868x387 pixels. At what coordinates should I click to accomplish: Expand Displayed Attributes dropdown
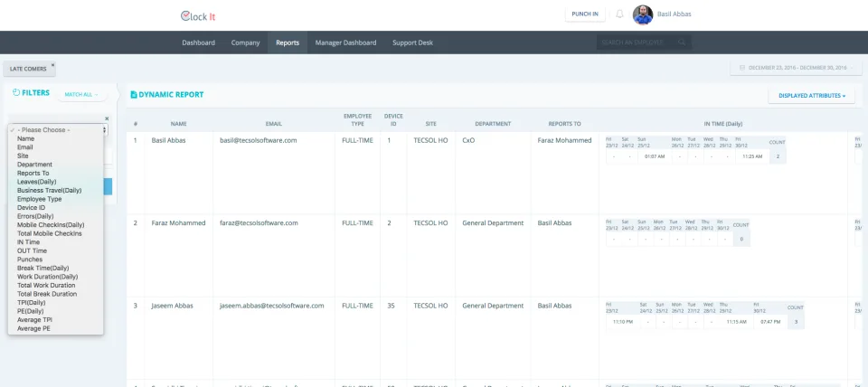coord(812,96)
